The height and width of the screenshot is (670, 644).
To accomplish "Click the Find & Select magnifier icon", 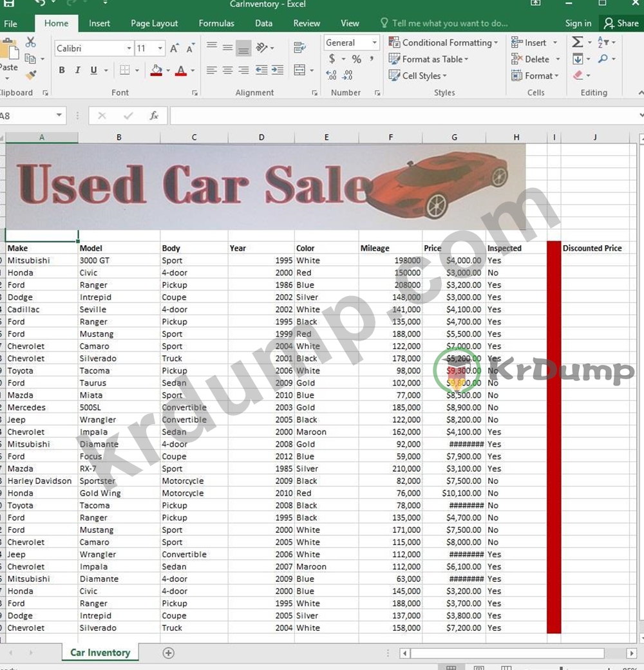I will tap(603, 59).
